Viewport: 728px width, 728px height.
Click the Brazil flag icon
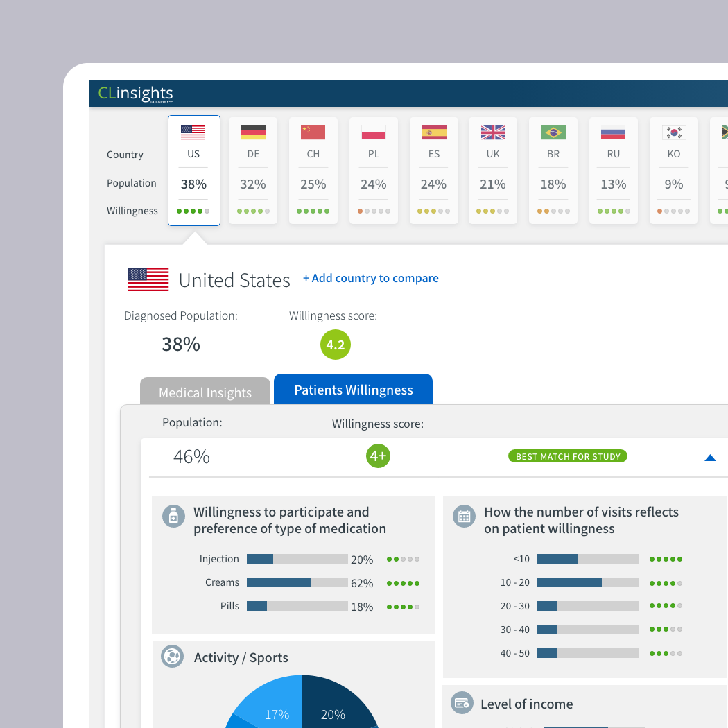[x=553, y=132]
